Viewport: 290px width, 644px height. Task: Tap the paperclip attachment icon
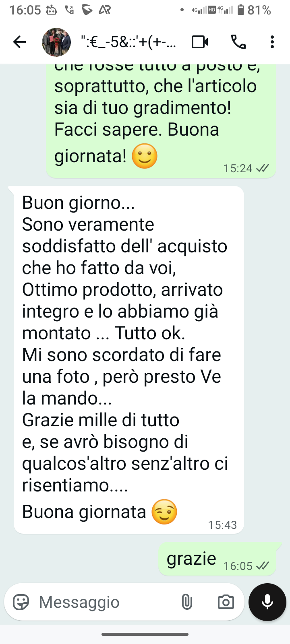coord(186,602)
